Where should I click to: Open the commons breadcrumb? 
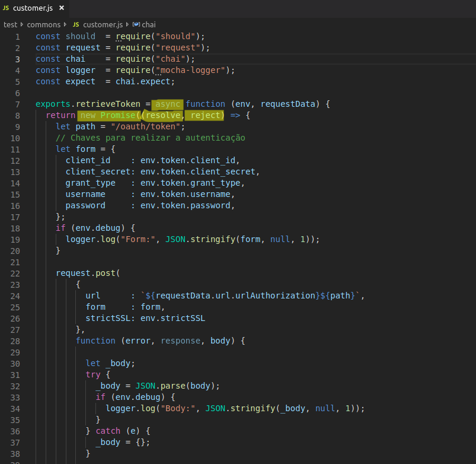44,24
